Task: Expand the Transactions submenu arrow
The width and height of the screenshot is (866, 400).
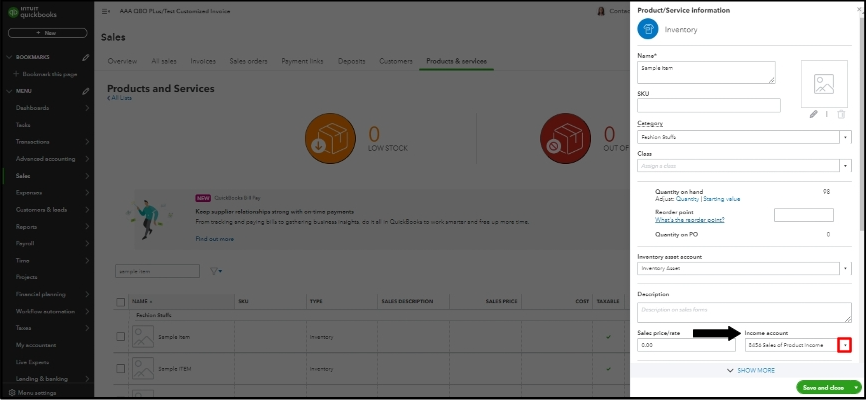Action: [x=87, y=142]
